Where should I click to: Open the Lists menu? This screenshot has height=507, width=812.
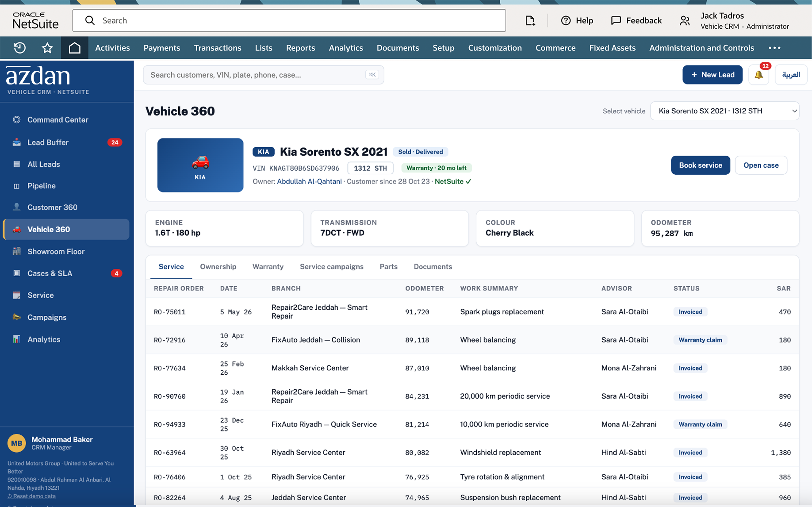[x=264, y=48]
